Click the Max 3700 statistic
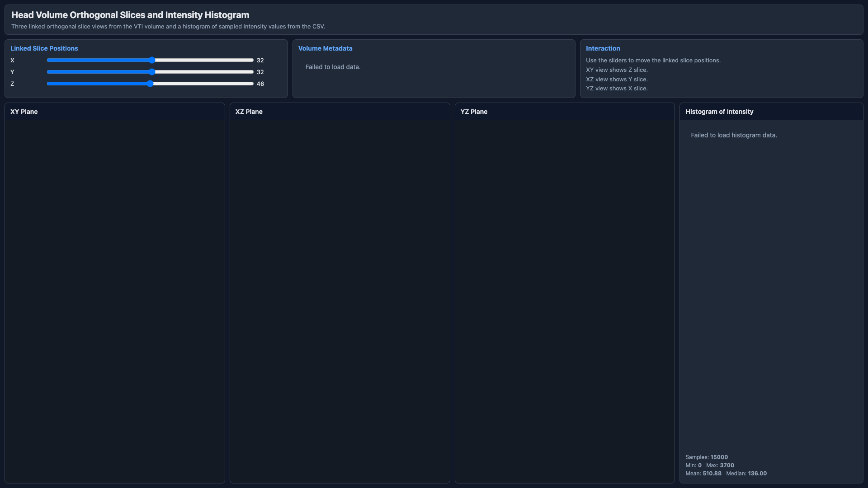 coord(720,465)
